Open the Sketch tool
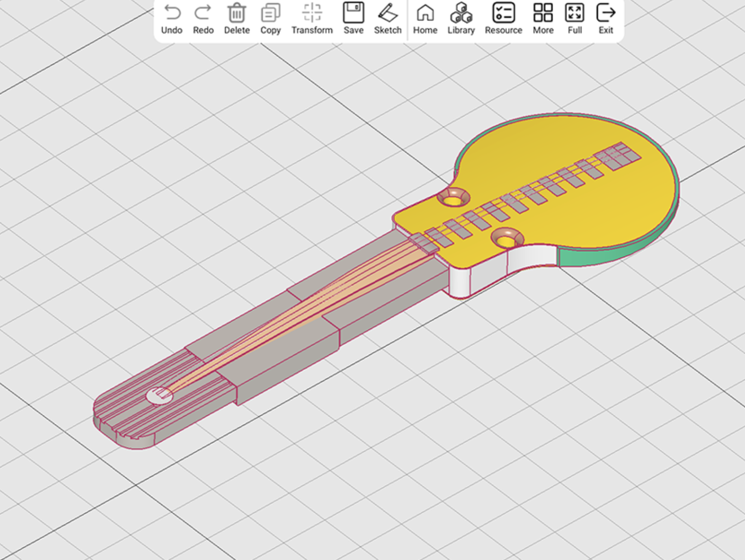This screenshot has width=745, height=560. [387, 13]
